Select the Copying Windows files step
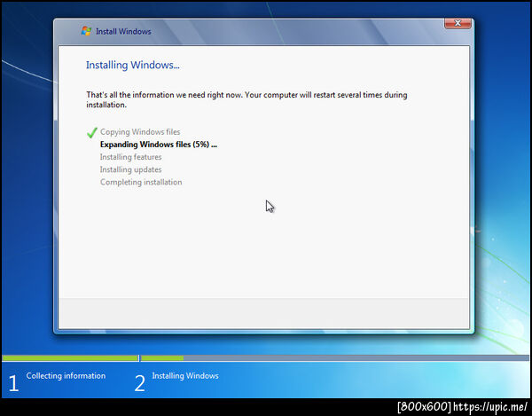This screenshot has width=532, height=416. click(140, 131)
